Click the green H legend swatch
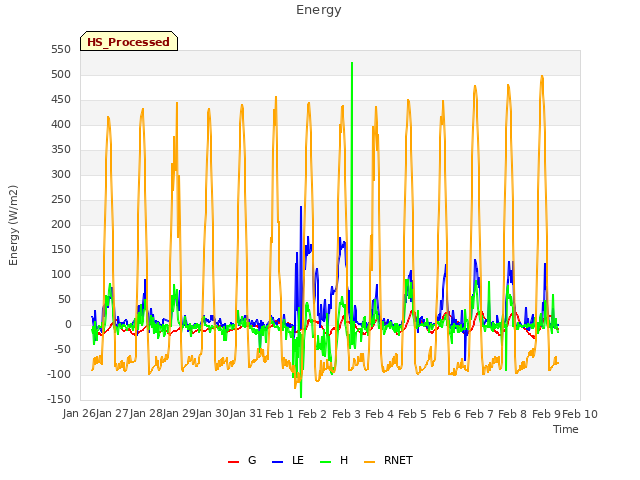640x480 pixels. click(x=325, y=462)
